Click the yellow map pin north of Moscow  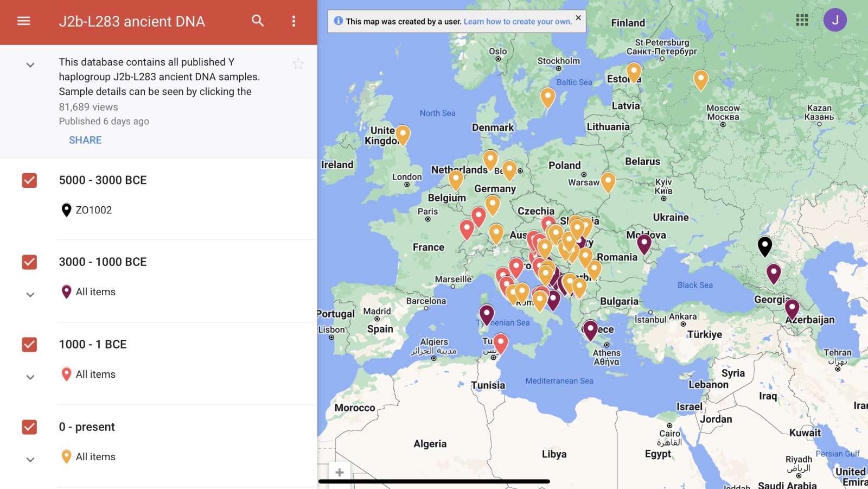click(701, 80)
